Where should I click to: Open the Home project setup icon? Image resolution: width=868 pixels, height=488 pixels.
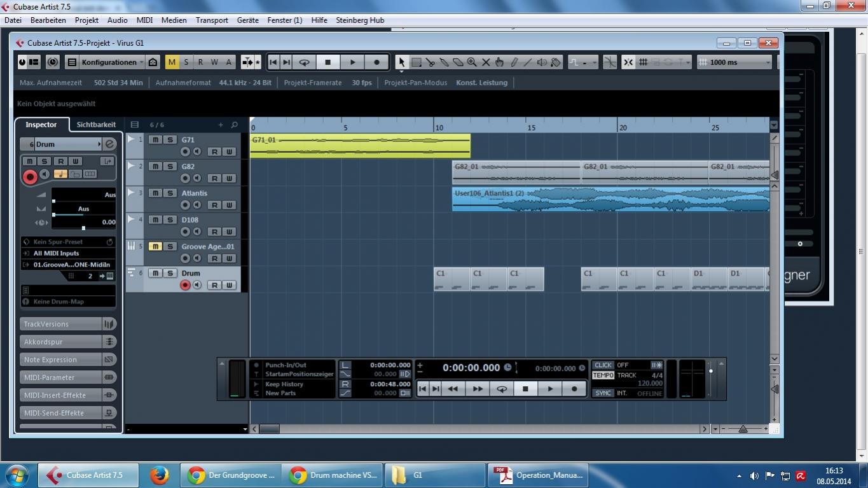point(153,62)
